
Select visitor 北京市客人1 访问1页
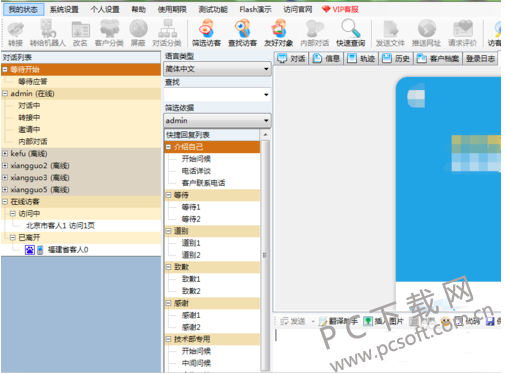tap(60, 226)
